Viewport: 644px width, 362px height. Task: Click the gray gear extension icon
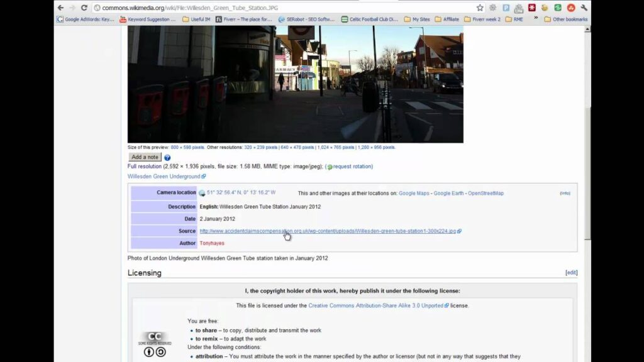tap(493, 8)
